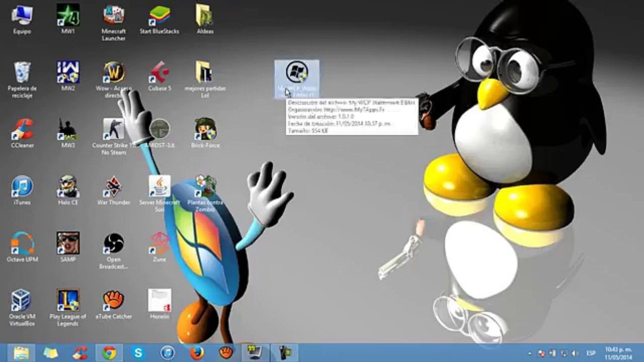Select the Halo CE desktop shortcut
Screen dimensions: 644x362
click(x=68, y=191)
